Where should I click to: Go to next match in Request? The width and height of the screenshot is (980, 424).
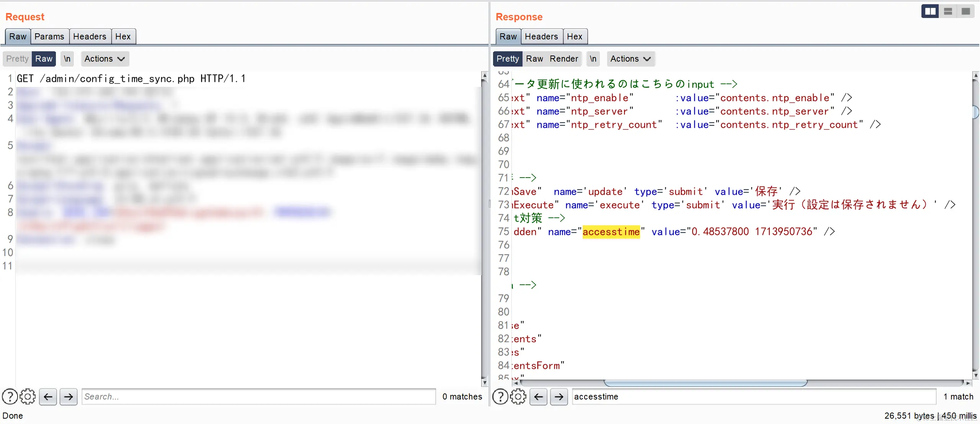point(69,396)
